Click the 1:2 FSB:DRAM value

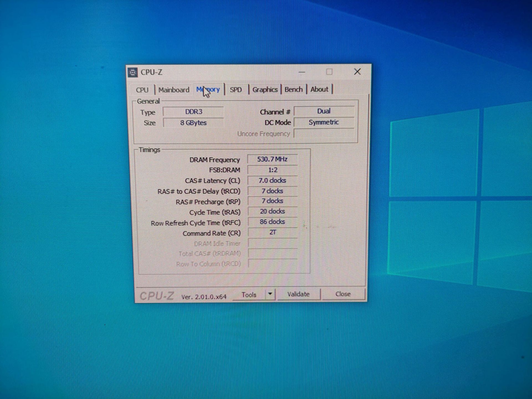tap(273, 170)
